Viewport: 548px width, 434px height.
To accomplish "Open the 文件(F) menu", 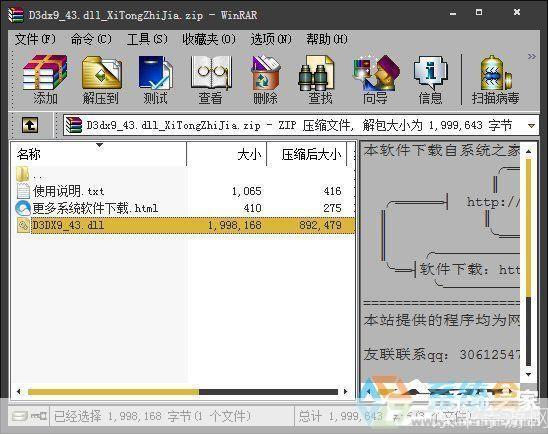I will (35, 39).
